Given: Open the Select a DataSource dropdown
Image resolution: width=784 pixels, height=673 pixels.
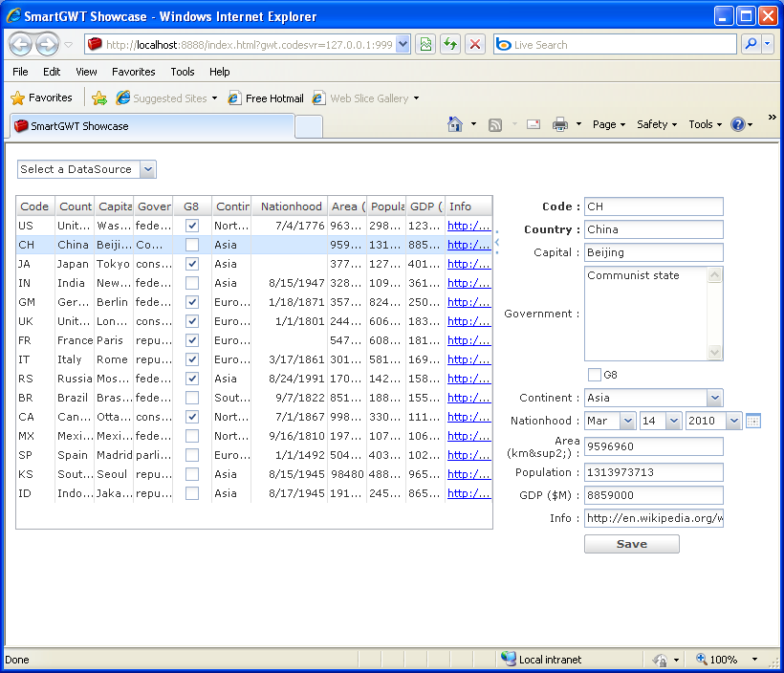Looking at the screenshot, I should click(148, 169).
